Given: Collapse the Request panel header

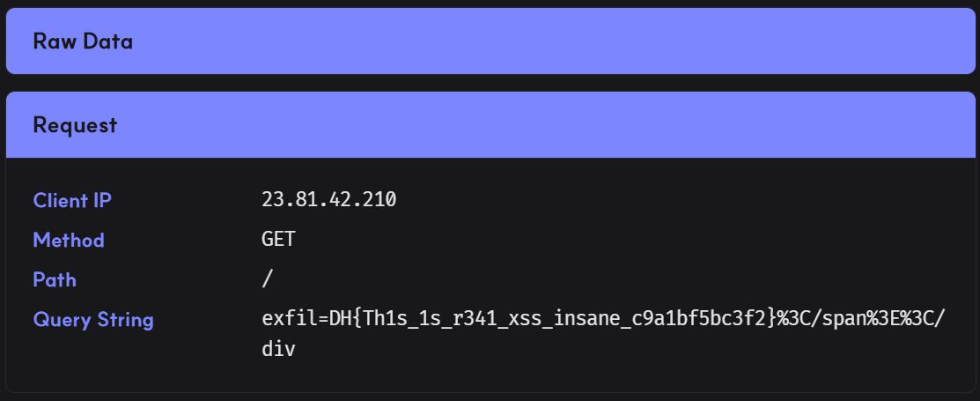Looking at the screenshot, I should tap(490, 125).
